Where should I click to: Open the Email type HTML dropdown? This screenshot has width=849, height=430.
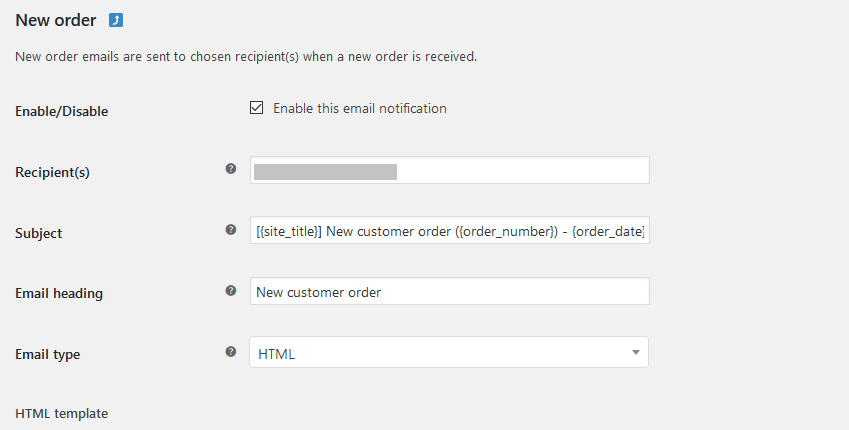click(448, 352)
